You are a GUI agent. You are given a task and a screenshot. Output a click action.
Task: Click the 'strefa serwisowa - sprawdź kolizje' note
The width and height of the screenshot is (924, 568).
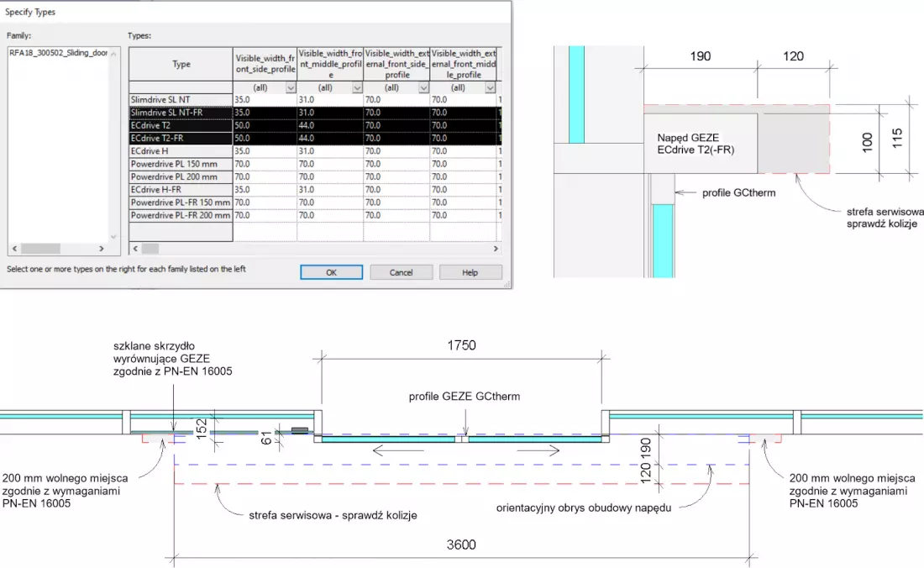333,515
